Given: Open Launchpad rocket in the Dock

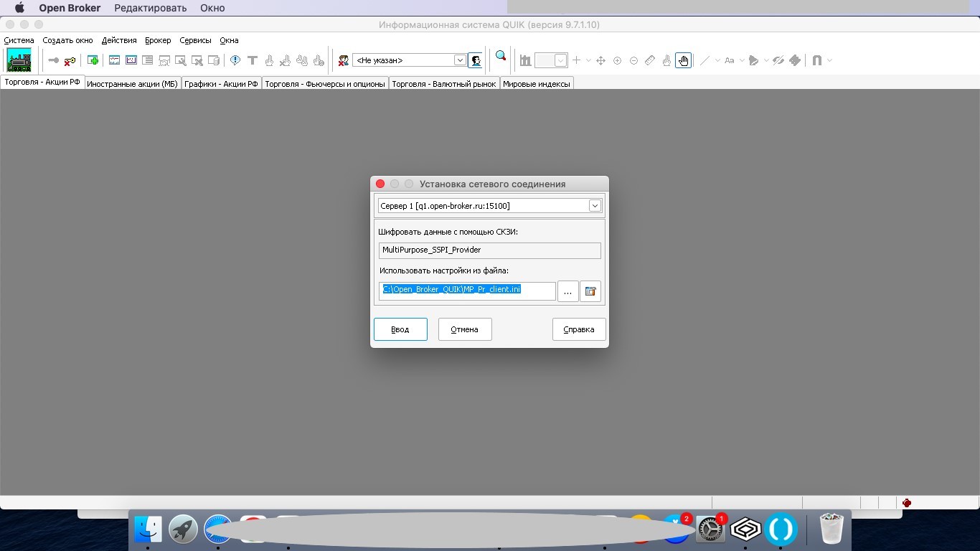Looking at the screenshot, I should [183, 529].
